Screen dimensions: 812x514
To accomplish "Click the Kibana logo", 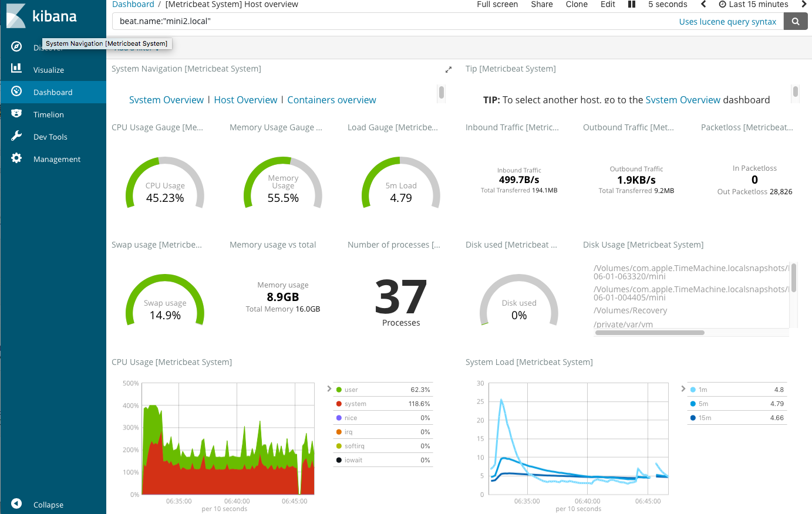I will (x=43, y=16).
